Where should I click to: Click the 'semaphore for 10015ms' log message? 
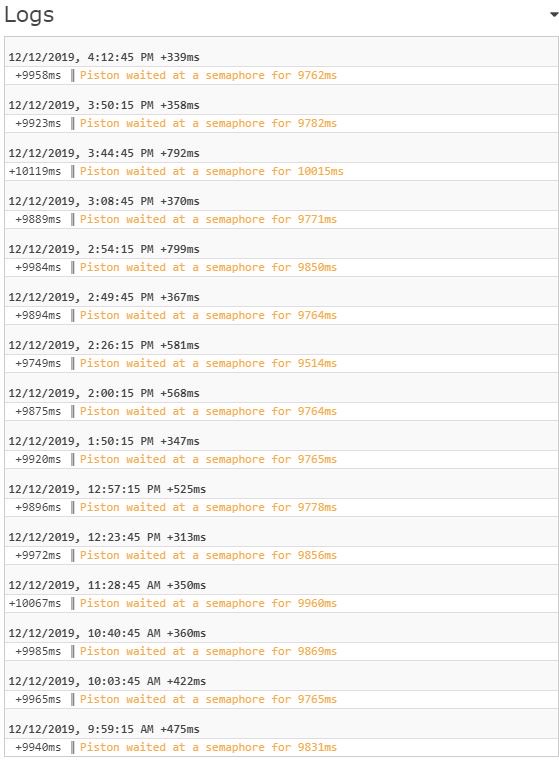212,171
